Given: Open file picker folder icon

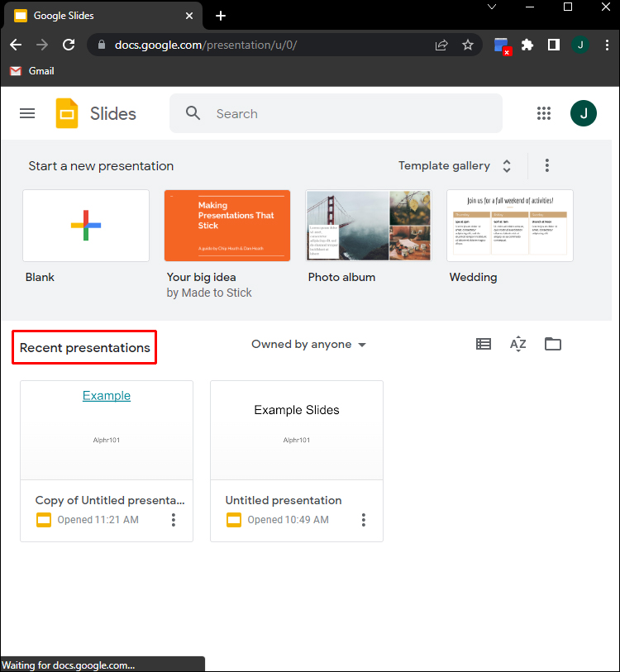Looking at the screenshot, I should (553, 344).
